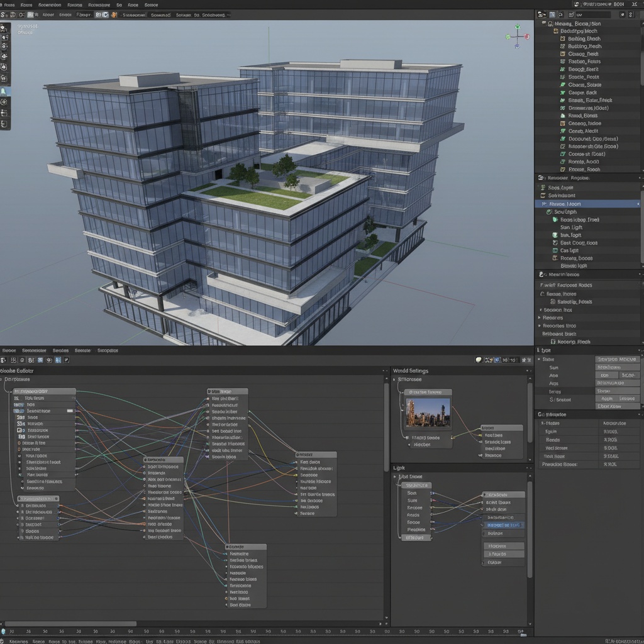Expand the Recorders tree item in the right panel

[x=538, y=318]
